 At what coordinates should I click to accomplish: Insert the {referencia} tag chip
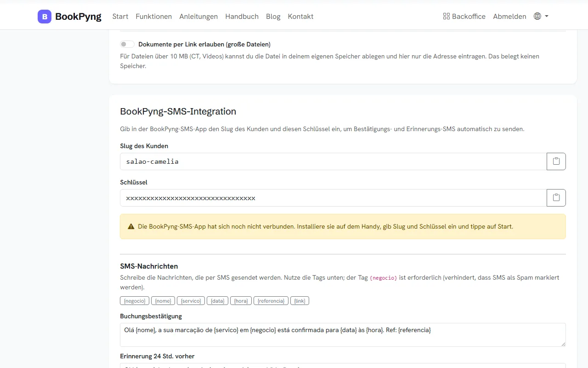tap(271, 301)
